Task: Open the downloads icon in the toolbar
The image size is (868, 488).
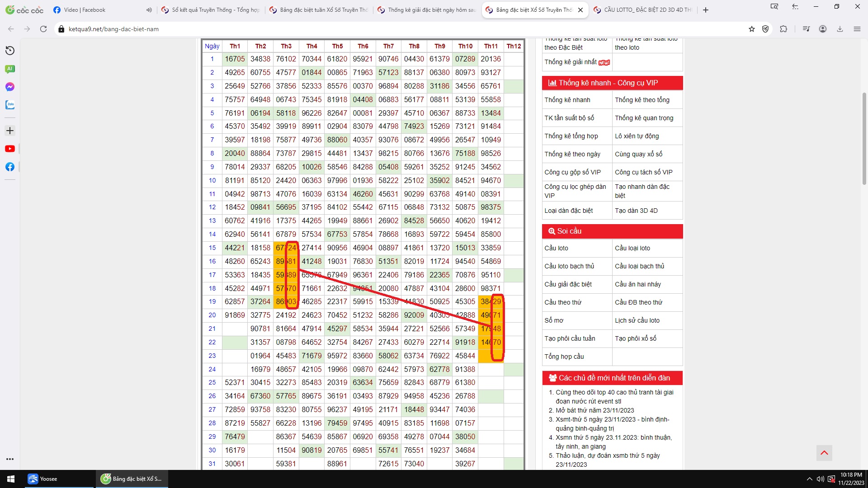Action: coord(840,29)
